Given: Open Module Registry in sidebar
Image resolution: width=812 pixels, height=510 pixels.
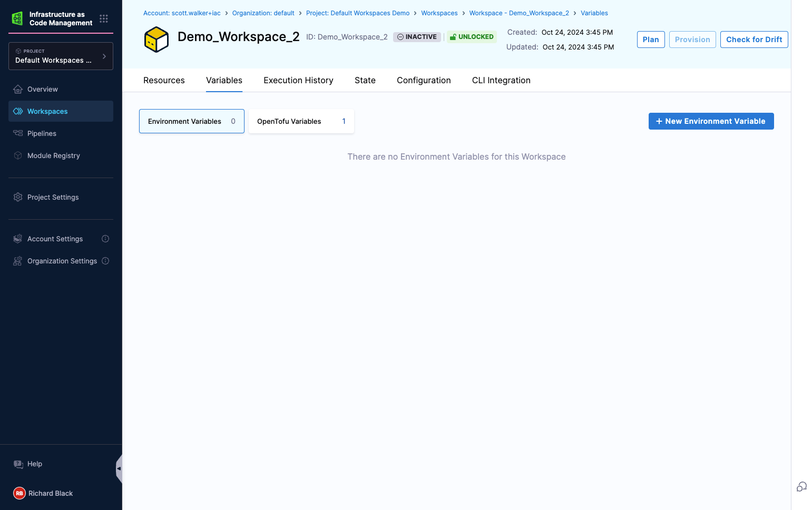Looking at the screenshot, I should [61, 155].
